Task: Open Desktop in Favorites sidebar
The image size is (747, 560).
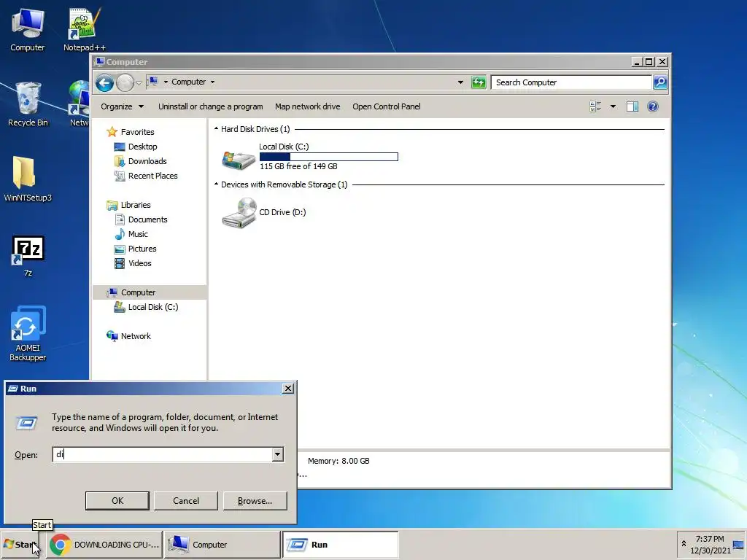Action: (x=142, y=147)
